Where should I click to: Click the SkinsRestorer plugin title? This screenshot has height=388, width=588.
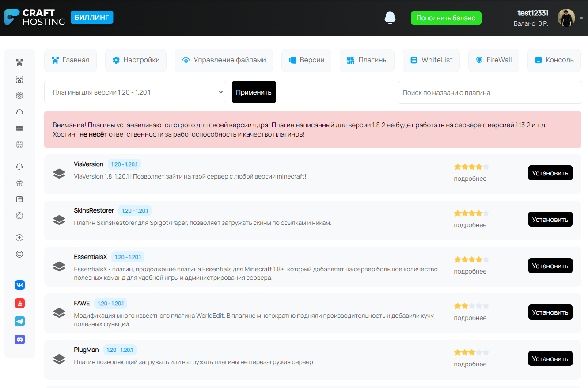pos(94,210)
